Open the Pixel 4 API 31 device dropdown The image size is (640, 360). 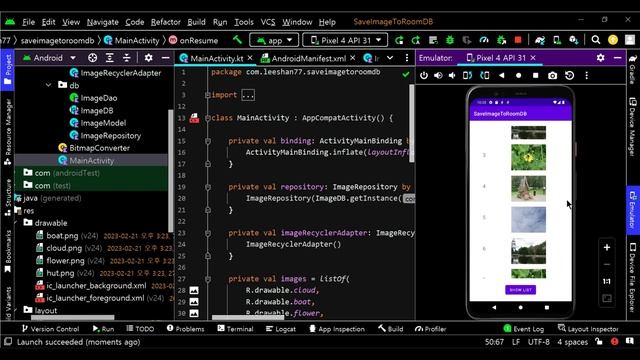pos(345,40)
